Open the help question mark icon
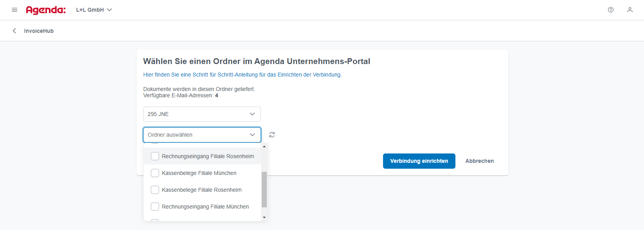The width and height of the screenshot is (644, 230). pyautogui.click(x=611, y=10)
